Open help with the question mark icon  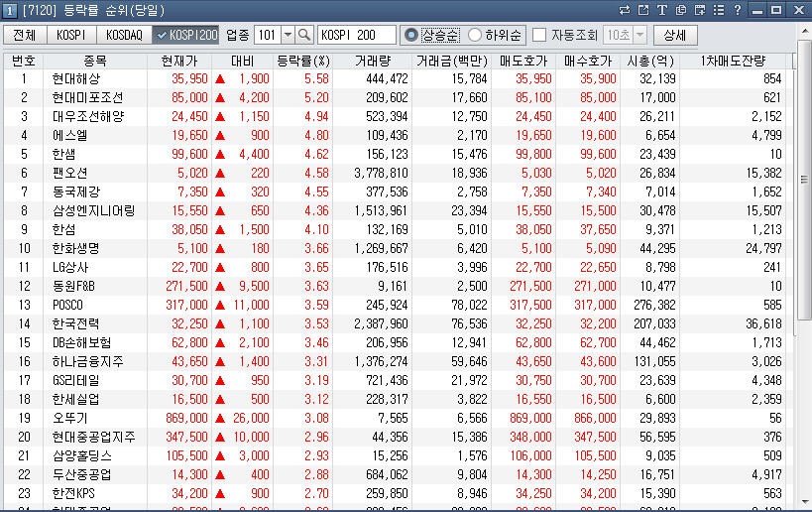tap(737, 10)
